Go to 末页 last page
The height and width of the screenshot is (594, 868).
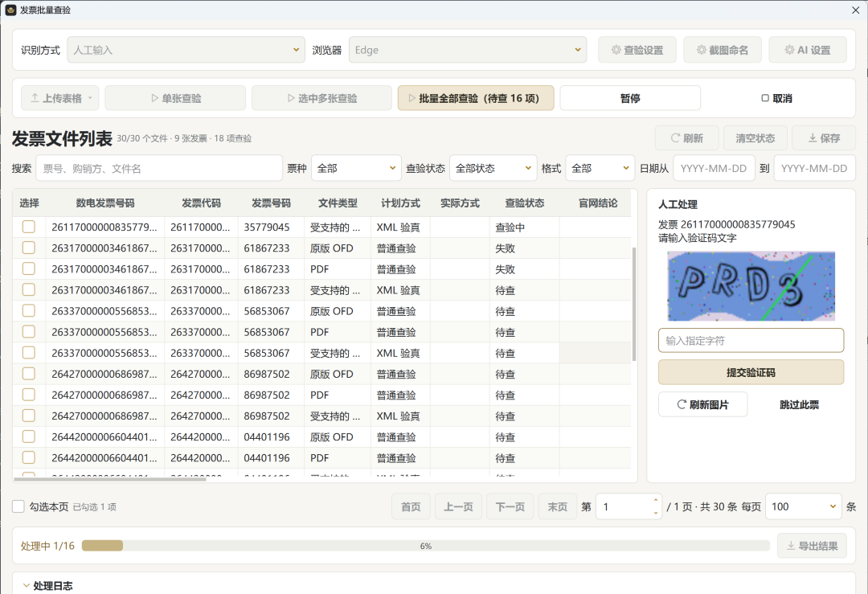pyautogui.click(x=558, y=506)
